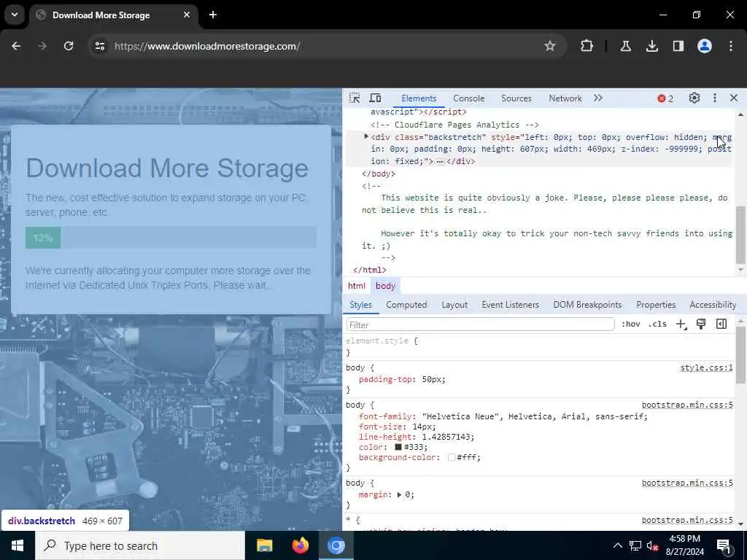Click the browser Forward arrow
Screen dimensions: 747x560
point(42,46)
